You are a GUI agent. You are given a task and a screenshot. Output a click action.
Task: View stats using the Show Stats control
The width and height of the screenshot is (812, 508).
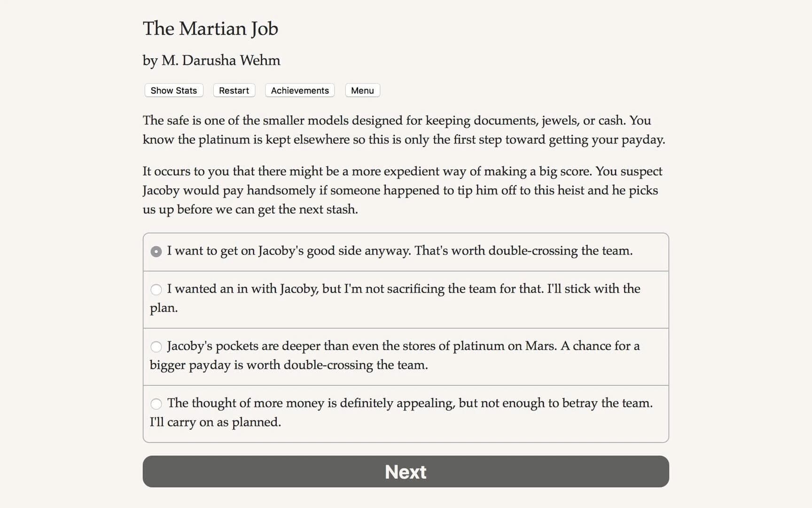pyautogui.click(x=173, y=90)
